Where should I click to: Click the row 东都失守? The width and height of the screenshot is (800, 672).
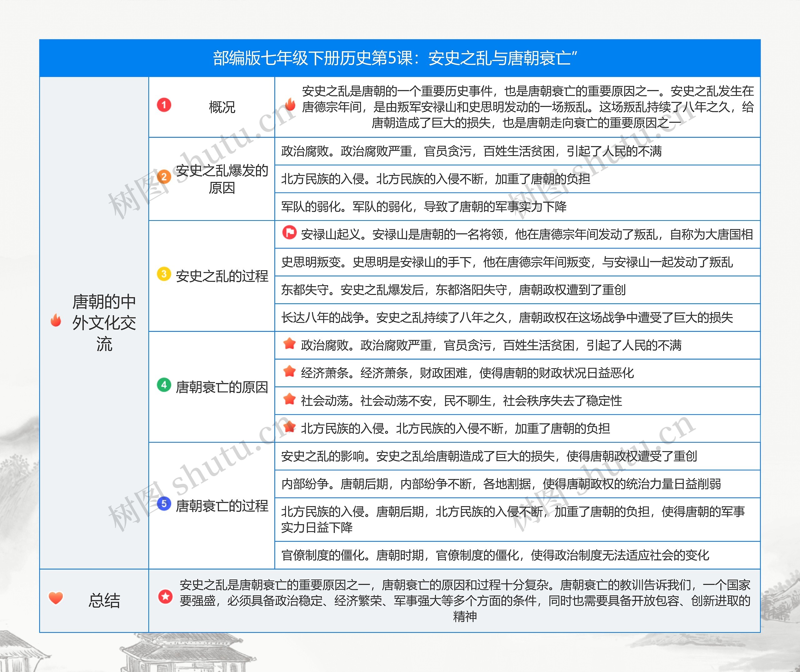pyautogui.click(x=517, y=290)
